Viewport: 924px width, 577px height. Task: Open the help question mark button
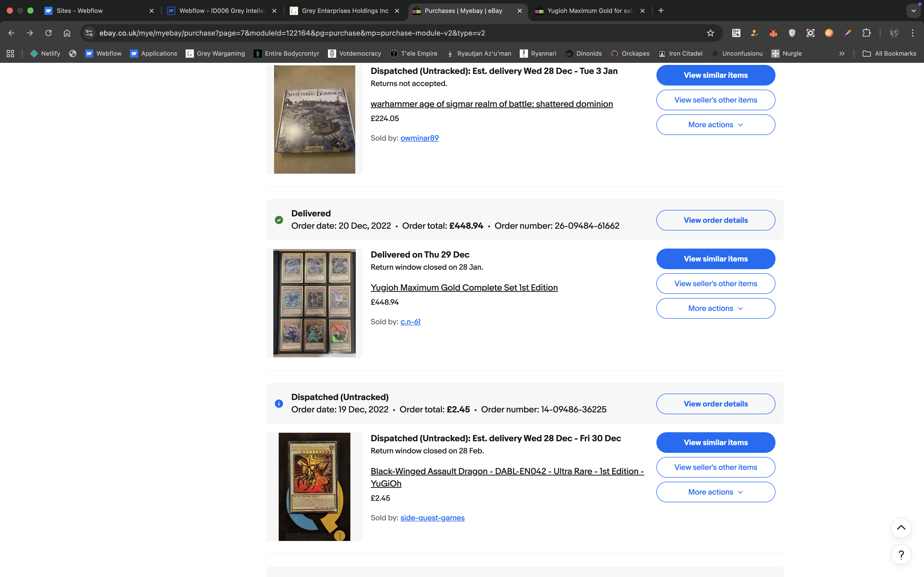coord(901,555)
